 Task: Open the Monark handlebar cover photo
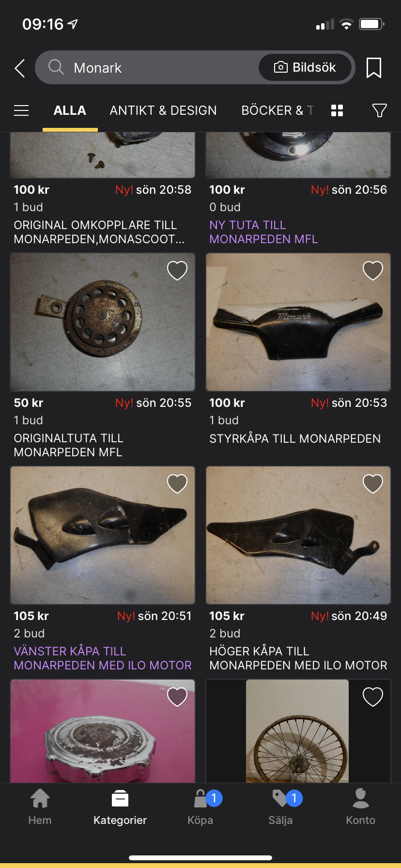[298, 322]
